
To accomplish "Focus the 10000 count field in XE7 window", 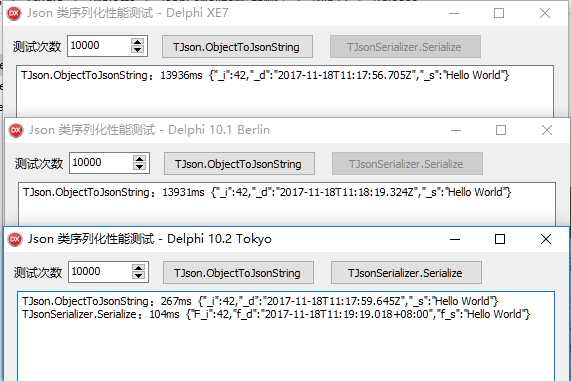I will pyautogui.click(x=99, y=46).
